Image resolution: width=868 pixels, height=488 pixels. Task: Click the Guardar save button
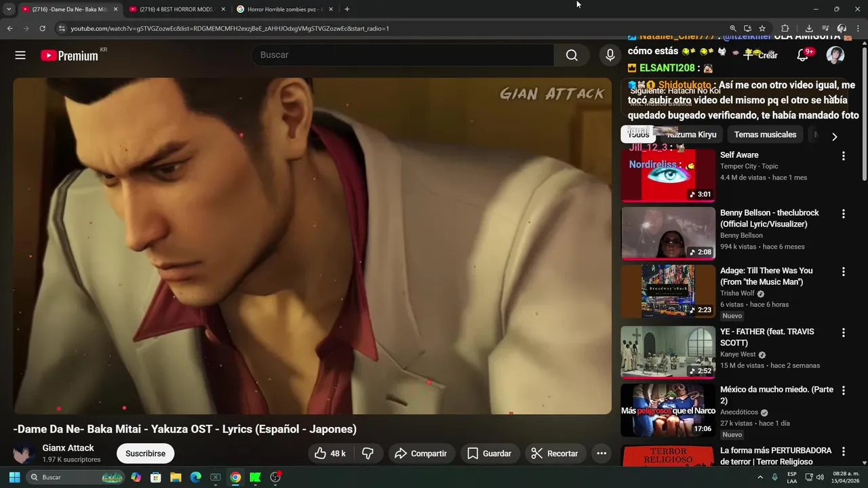click(x=490, y=453)
